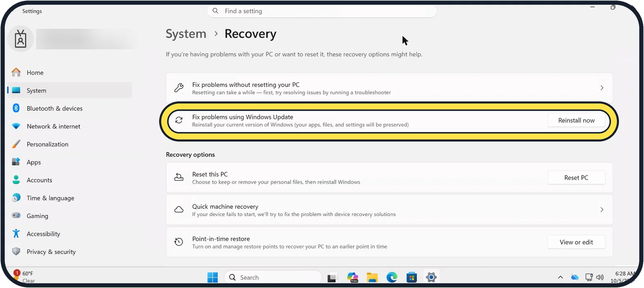Click the System breadcrumb link
This screenshot has height=288, width=644.
[x=186, y=34]
